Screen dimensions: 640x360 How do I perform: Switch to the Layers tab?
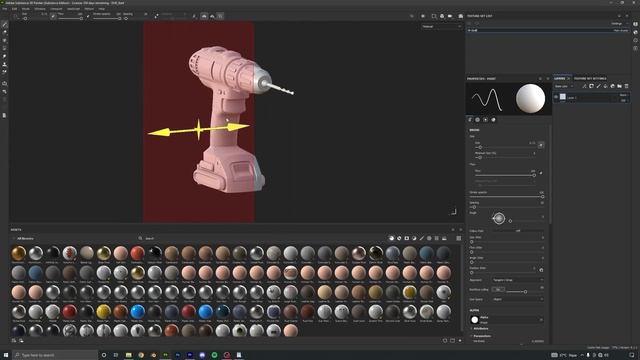[560, 78]
